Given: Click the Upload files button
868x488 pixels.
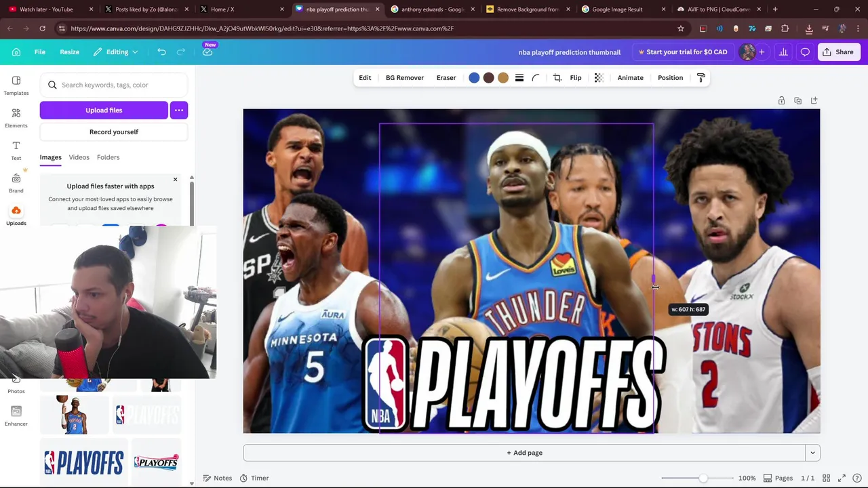Looking at the screenshot, I should (104, 110).
